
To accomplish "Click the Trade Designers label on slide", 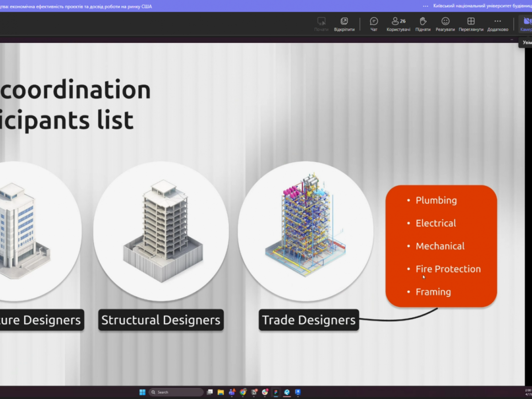I will pos(309,320).
